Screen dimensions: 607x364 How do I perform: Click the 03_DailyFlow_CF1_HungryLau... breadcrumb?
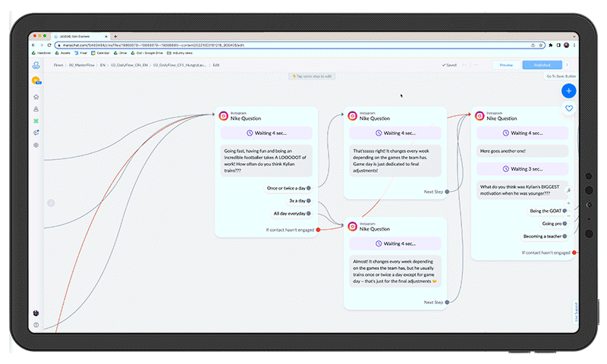[x=180, y=65]
